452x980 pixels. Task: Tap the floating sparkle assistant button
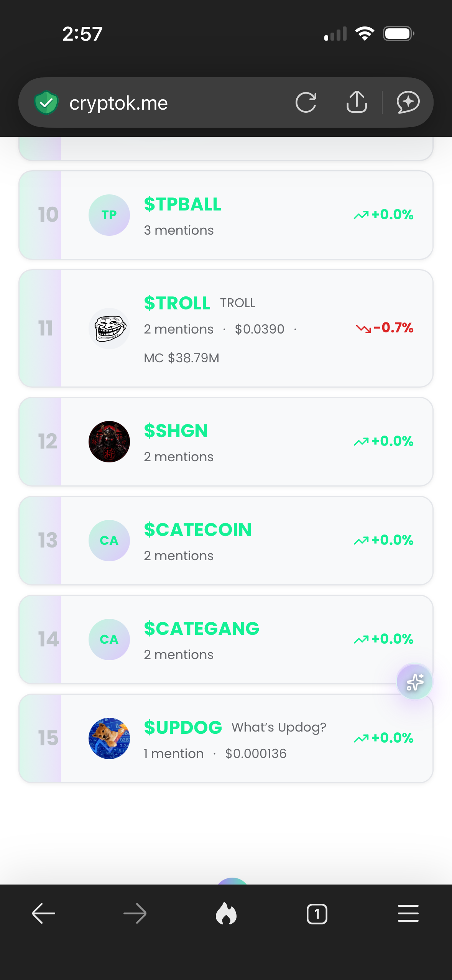click(x=414, y=682)
